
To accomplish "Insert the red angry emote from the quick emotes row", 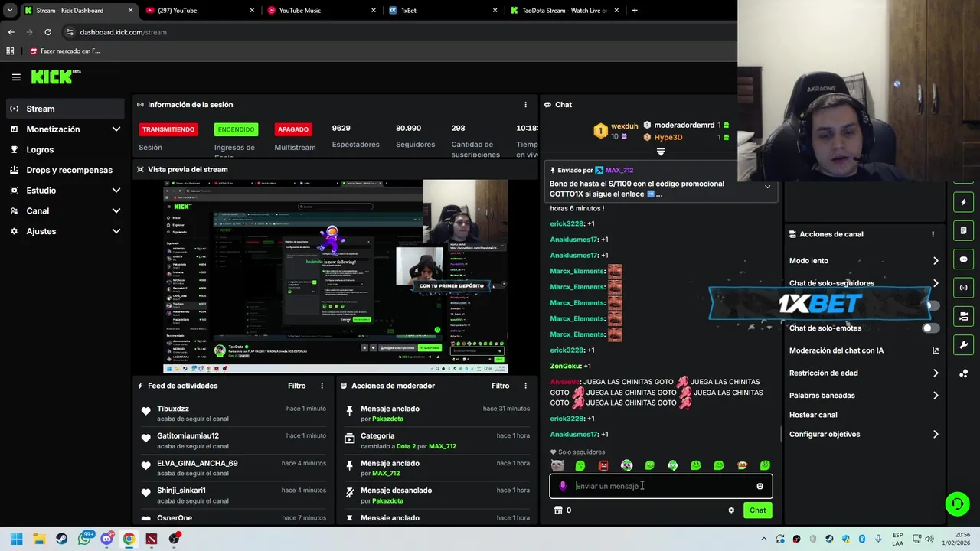I will 603,465.
